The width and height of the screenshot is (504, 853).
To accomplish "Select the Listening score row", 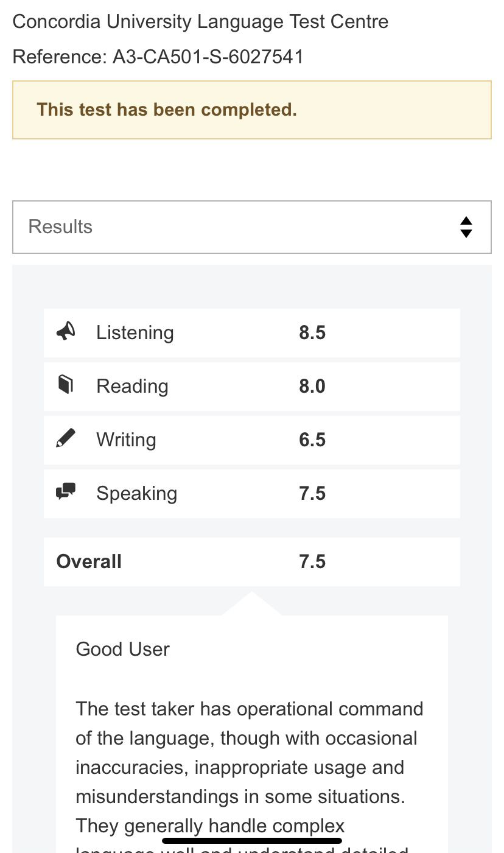I will pos(252,333).
